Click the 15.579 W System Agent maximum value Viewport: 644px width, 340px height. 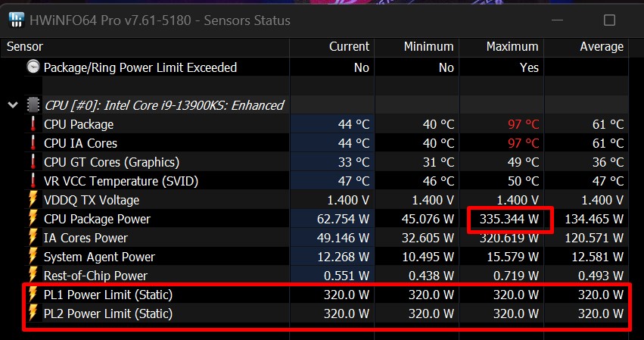[512, 257]
